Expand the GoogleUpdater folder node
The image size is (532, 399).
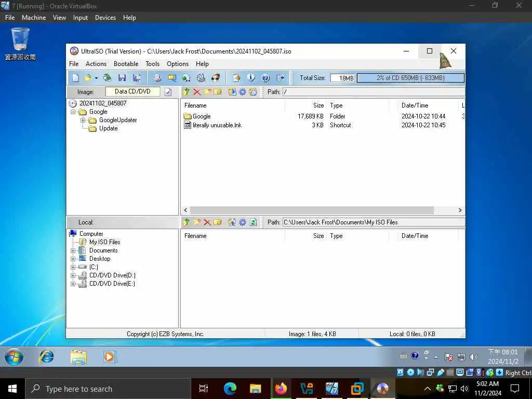click(83, 120)
